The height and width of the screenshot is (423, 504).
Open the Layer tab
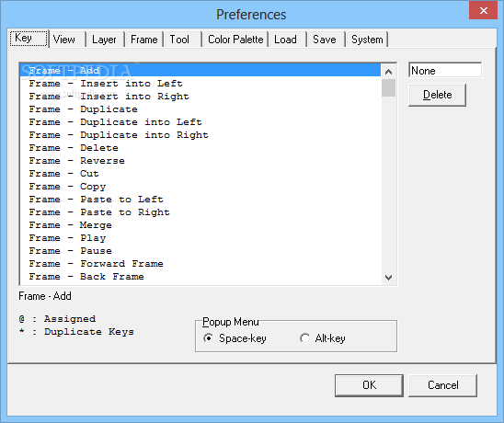[x=105, y=40]
